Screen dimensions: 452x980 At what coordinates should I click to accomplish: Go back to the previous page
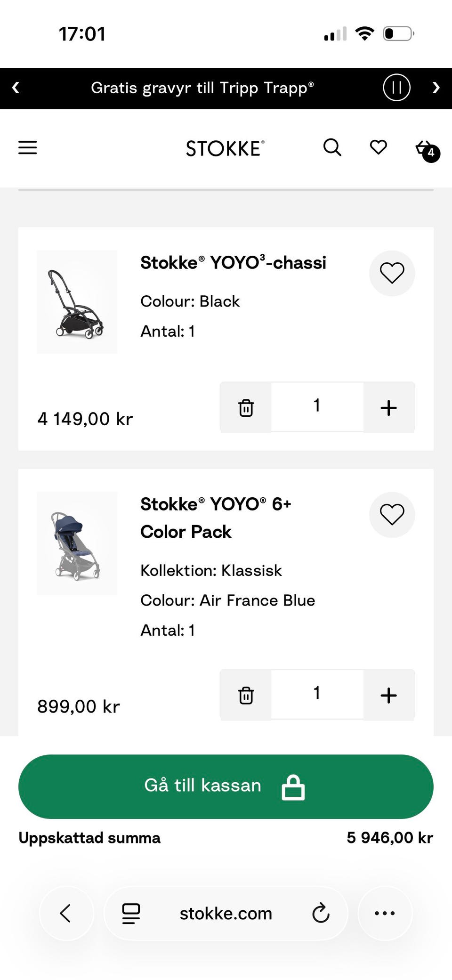coord(66,913)
